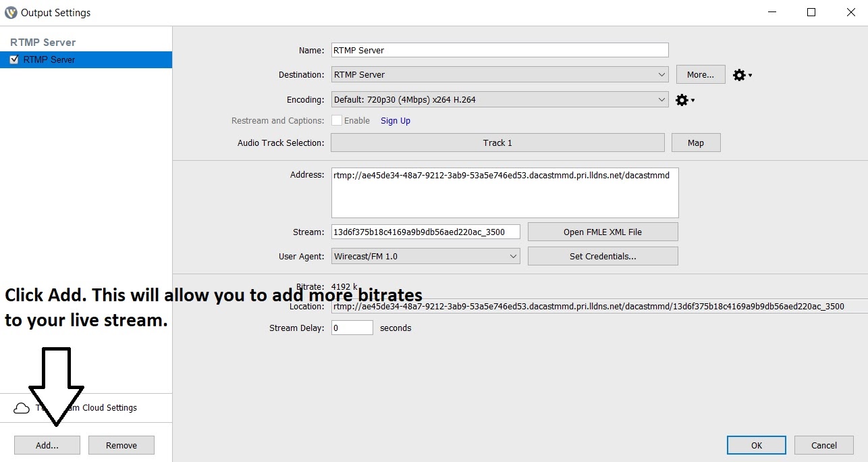Enable Restream and Captions

tap(337, 120)
